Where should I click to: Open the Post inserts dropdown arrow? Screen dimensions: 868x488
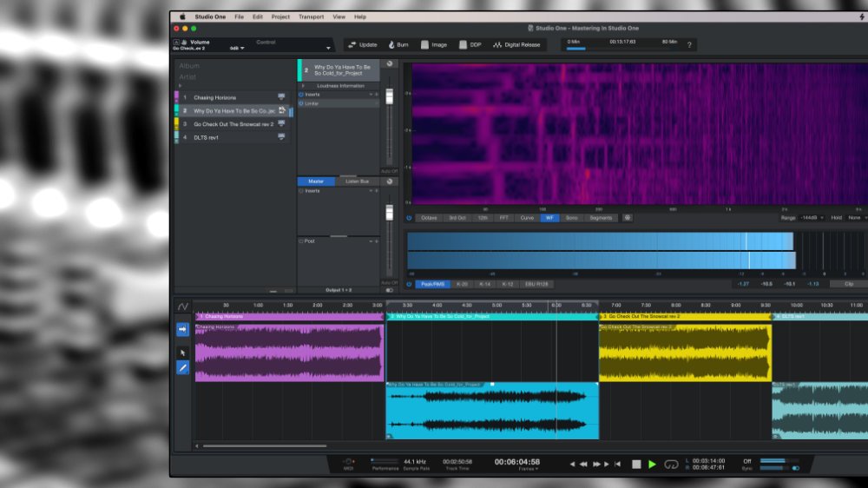click(x=371, y=241)
